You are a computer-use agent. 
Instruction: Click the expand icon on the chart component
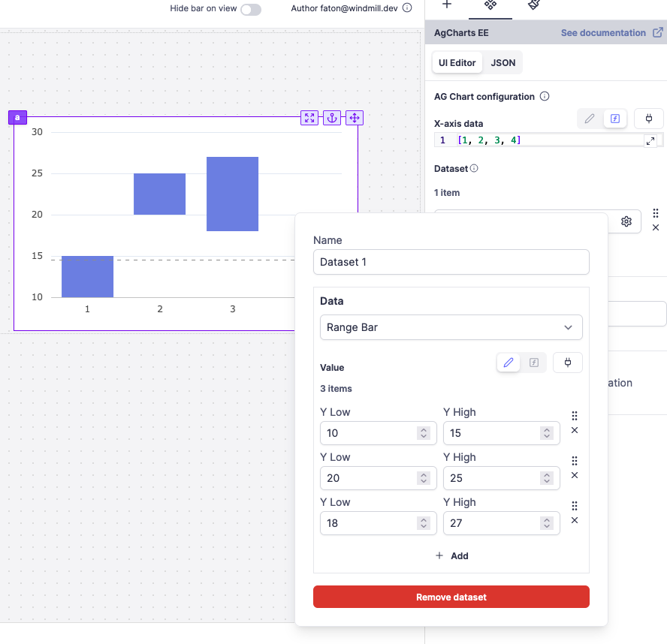pos(309,118)
